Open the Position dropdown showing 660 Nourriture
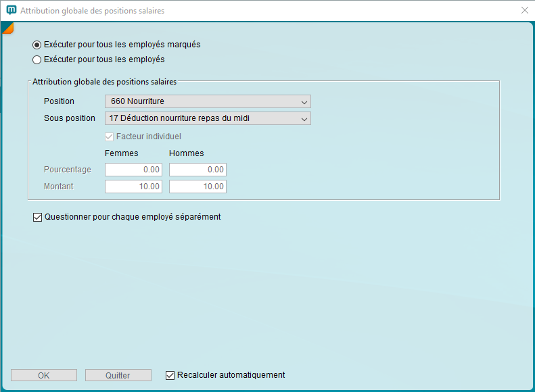Image resolution: width=535 pixels, height=392 pixels. 208,101
